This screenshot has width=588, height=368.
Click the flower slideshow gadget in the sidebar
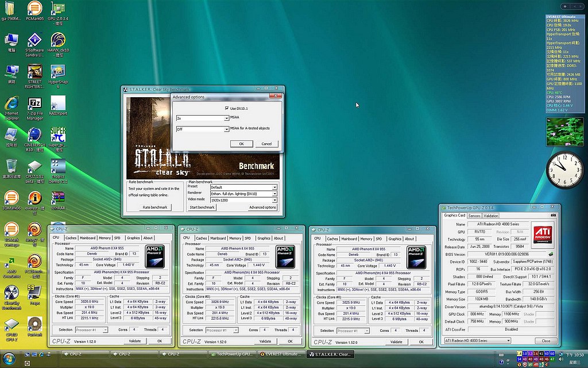coord(564,132)
